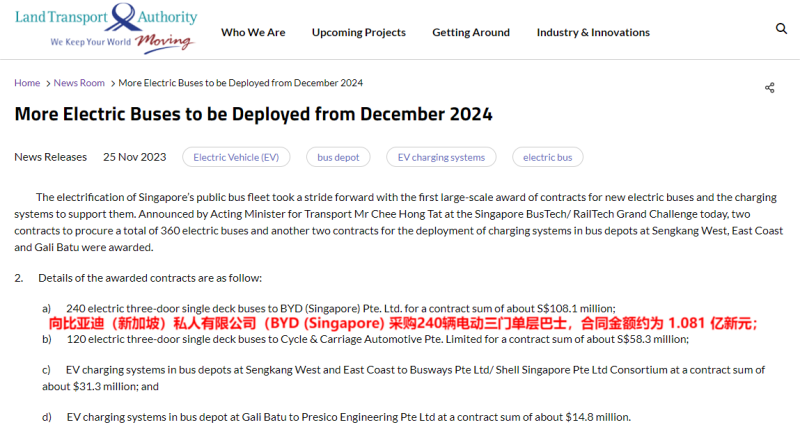Pick the electric bus tag
Image resolution: width=800 pixels, height=434 pixels.
(547, 157)
